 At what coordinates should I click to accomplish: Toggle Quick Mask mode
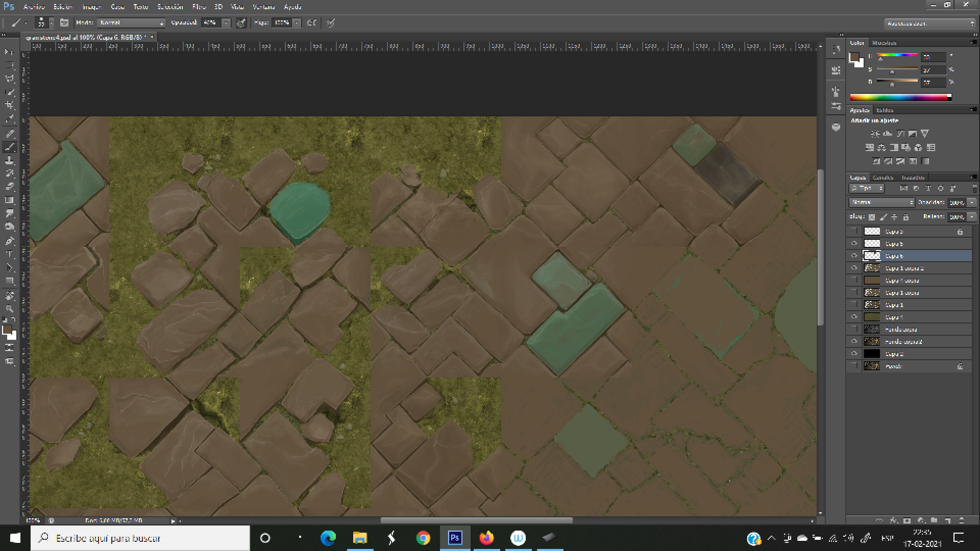9,347
